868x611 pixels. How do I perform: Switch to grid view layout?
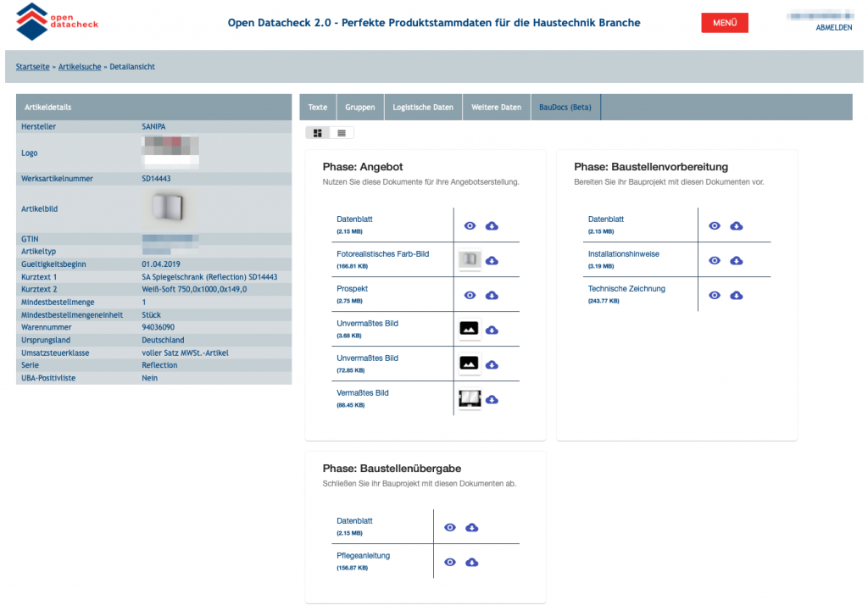click(x=318, y=133)
